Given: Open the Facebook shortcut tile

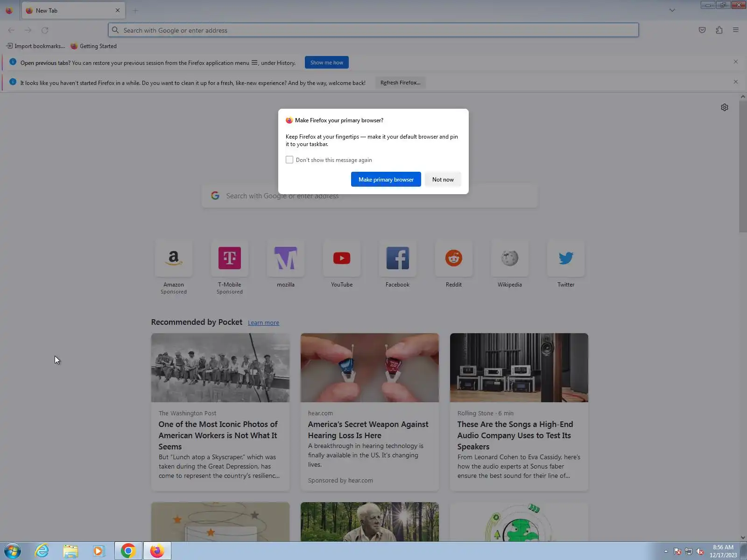Looking at the screenshot, I should pyautogui.click(x=398, y=264).
